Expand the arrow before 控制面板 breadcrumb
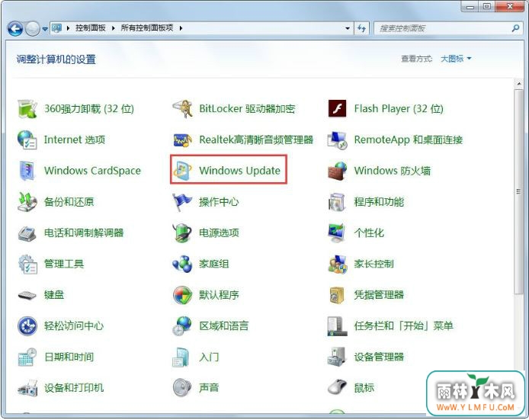The width and height of the screenshot is (529, 420). [x=68, y=28]
